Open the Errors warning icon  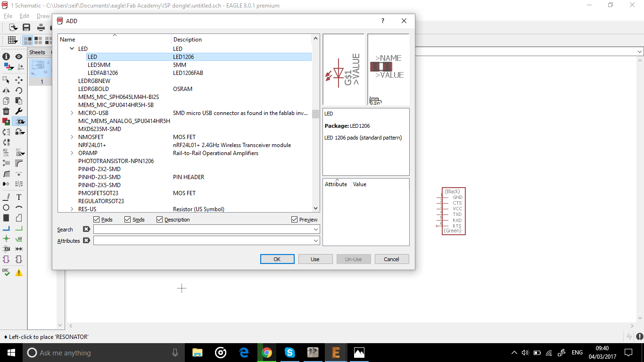click(x=19, y=272)
